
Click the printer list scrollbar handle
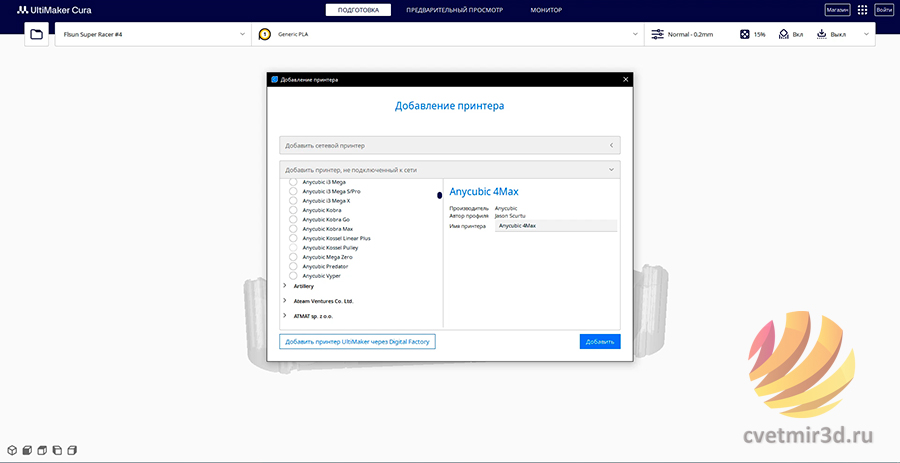[440, 196]
